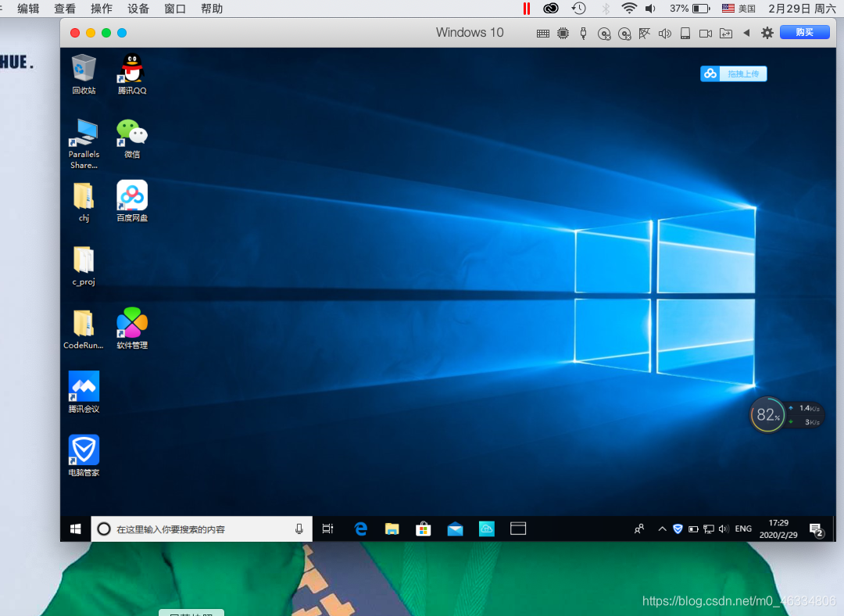Open the 查看 menu in the menu bar

click(65, 9)
